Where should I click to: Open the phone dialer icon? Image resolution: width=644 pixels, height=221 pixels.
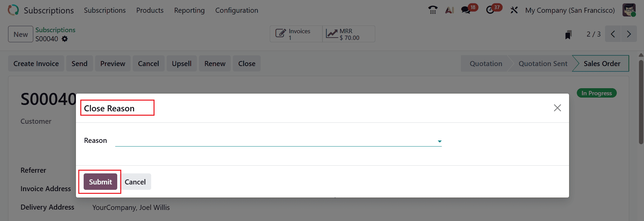coord(433,10)
